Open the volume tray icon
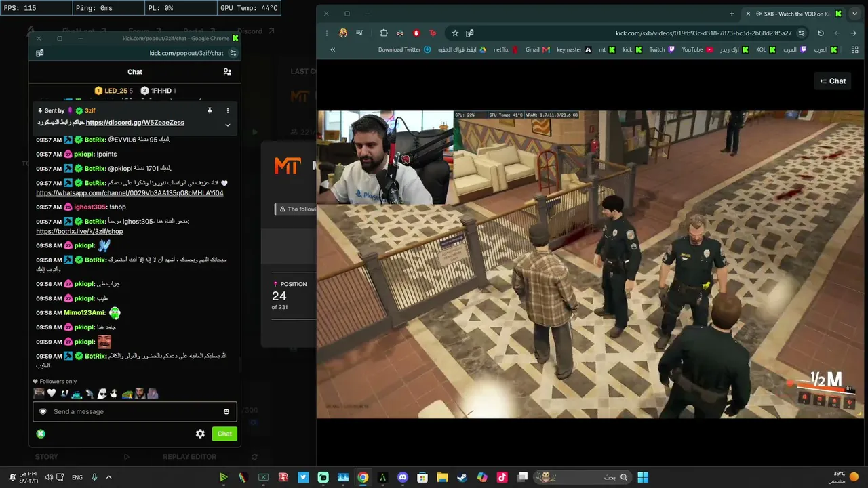This screenshot has height=488, width=868. click(49, 477)
